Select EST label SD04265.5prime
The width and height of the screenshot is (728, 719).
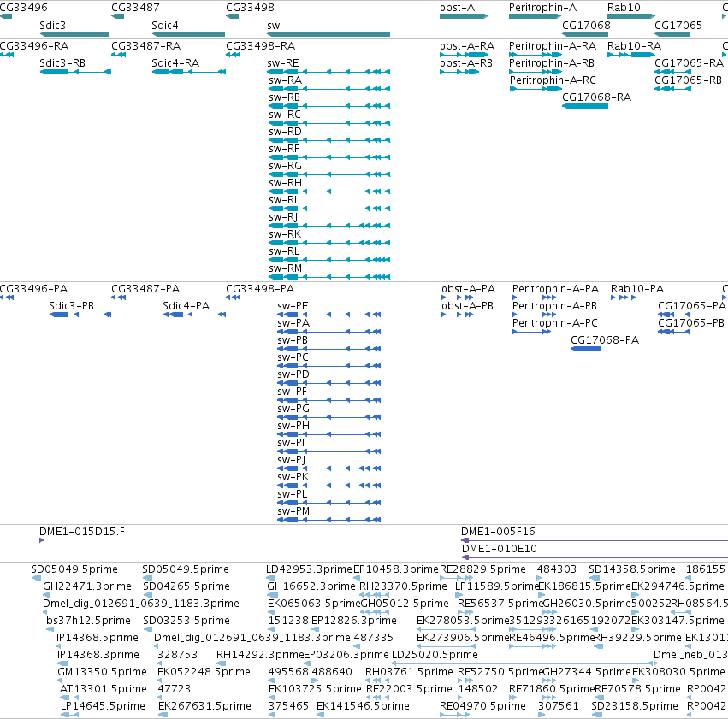pyautogui.click(x=186, y=586)
